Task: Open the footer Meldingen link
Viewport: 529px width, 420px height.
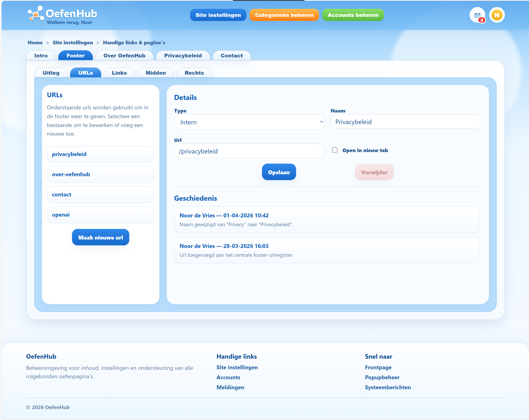Action: click(230, 387)
